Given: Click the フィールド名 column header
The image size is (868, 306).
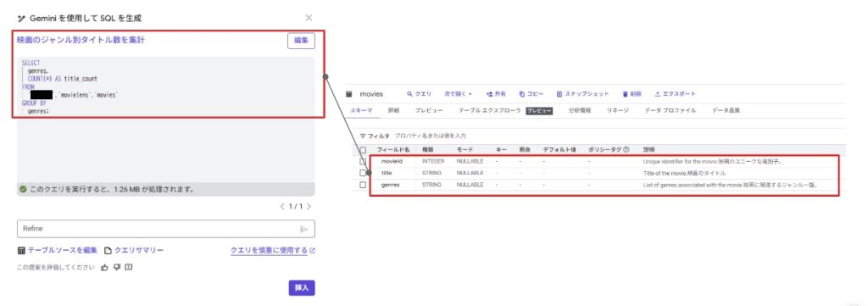Looking at the screenshot, I should click(x=393, y=149).
